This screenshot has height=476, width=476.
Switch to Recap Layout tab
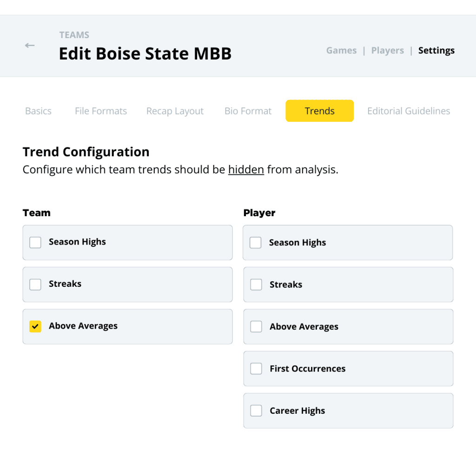pos(175,111)
